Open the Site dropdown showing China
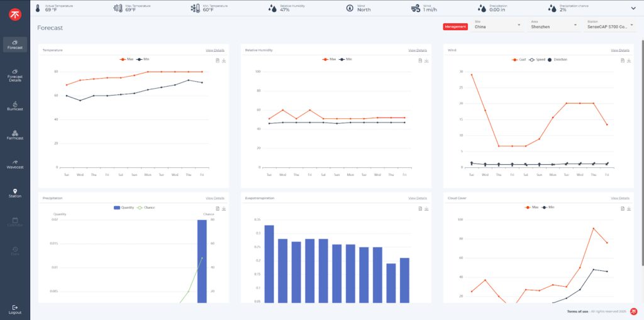The width and height of the screenshot is (644, 320). pyautogui.click(x=497, y=26)
